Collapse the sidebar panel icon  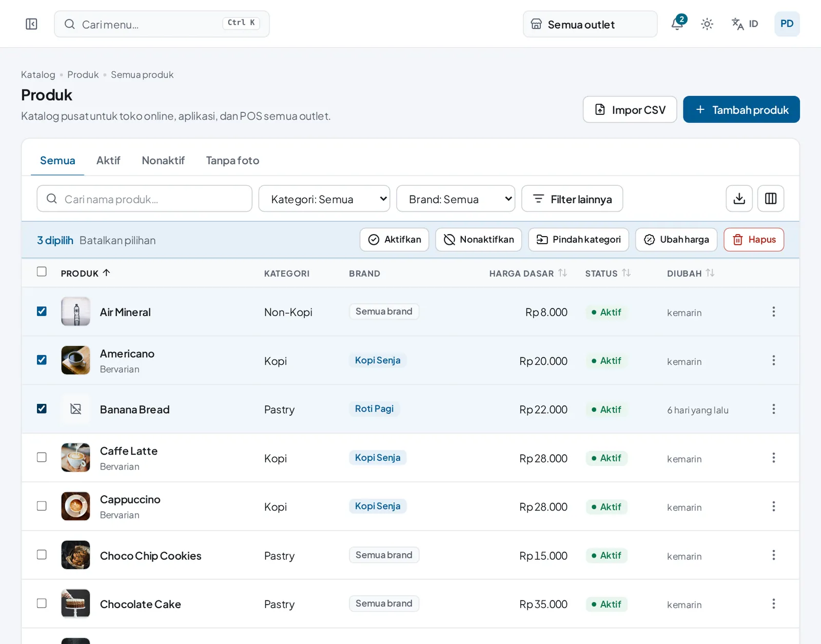[x=31, y=24]
